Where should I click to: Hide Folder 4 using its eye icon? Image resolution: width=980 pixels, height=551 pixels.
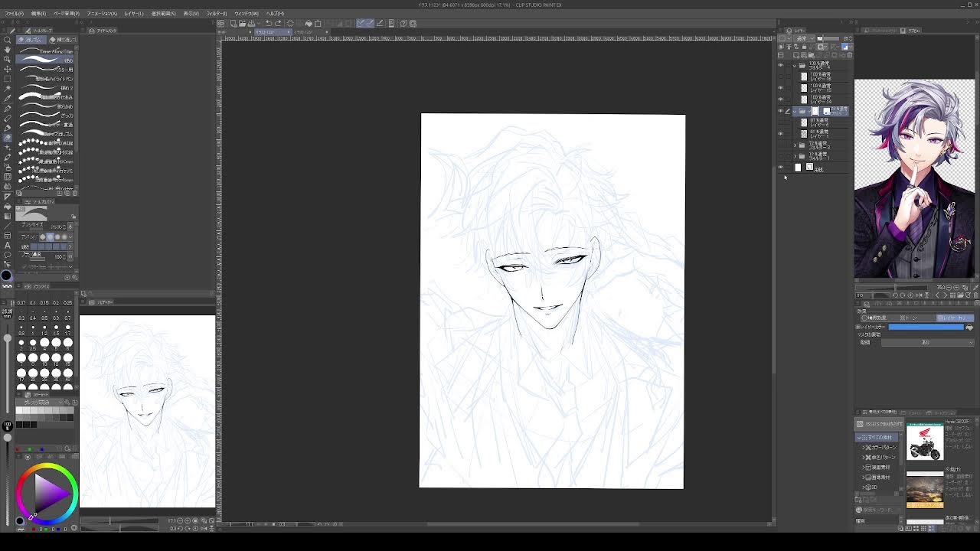pyautogui.click(x=781, y=65)
